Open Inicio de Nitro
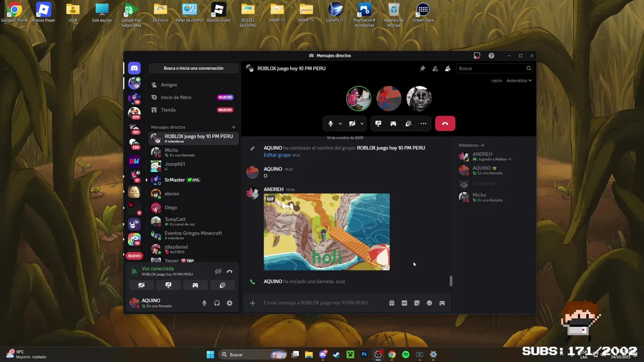The height and width of the screenshot is (362, 644). (193, 98)
